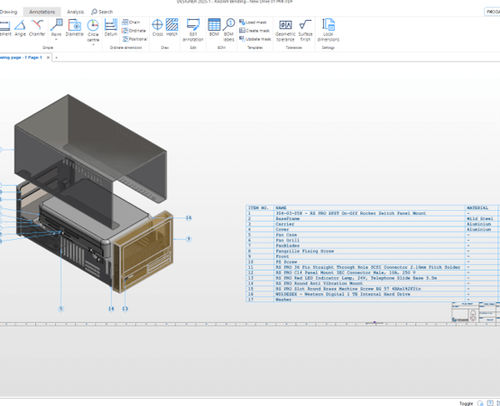
Task: Click Update mask in Templates
Action: point(255,39)
